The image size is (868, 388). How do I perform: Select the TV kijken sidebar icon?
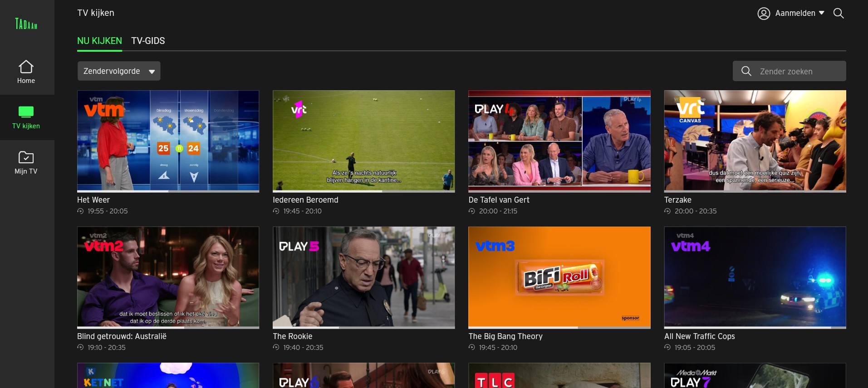coord(26,112)
